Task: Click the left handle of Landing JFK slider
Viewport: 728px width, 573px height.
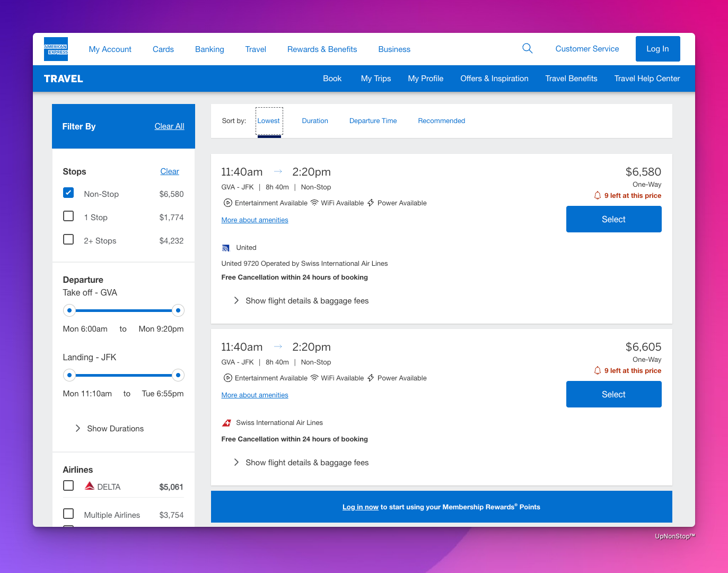Action: [69, 375]
